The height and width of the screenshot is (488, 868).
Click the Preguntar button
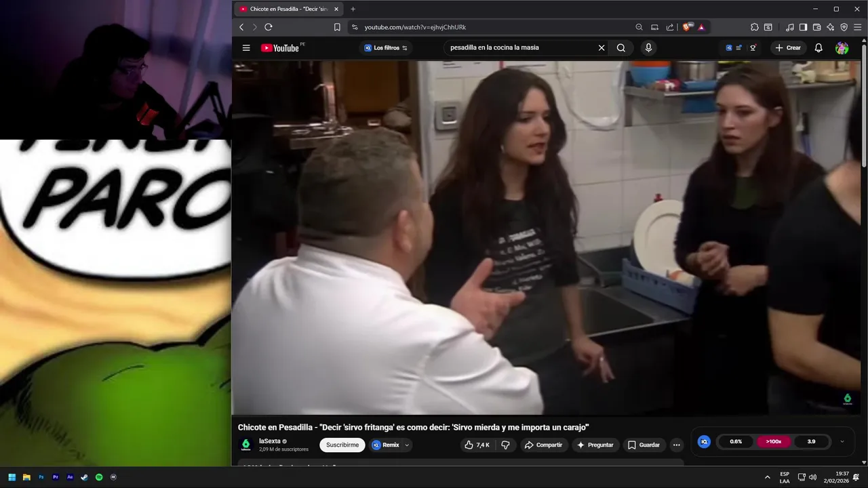(595, 445)
